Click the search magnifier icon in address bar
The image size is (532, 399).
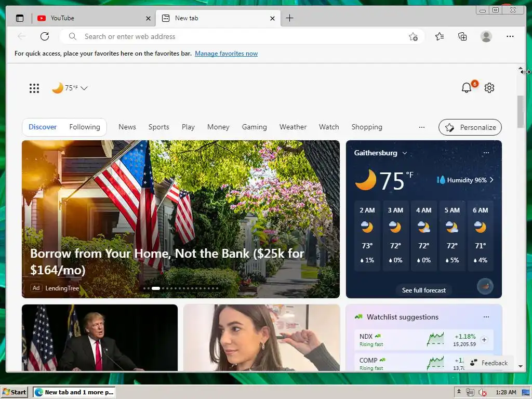(x=72, y=36)
